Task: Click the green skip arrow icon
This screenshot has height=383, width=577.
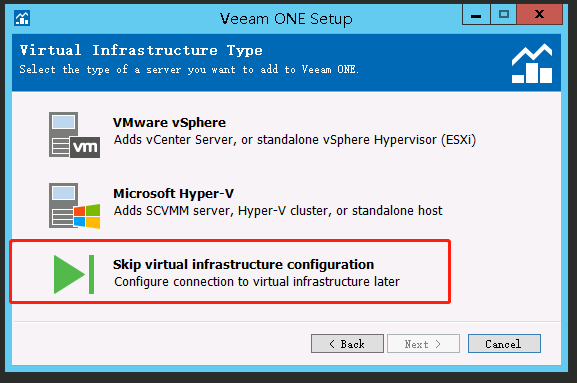Action: click(x=74, y=274)
